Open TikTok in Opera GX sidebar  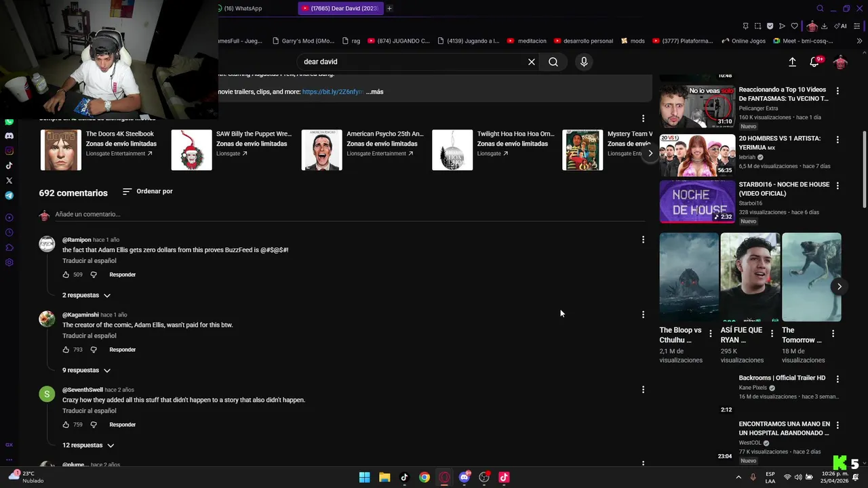coord(9,165)
